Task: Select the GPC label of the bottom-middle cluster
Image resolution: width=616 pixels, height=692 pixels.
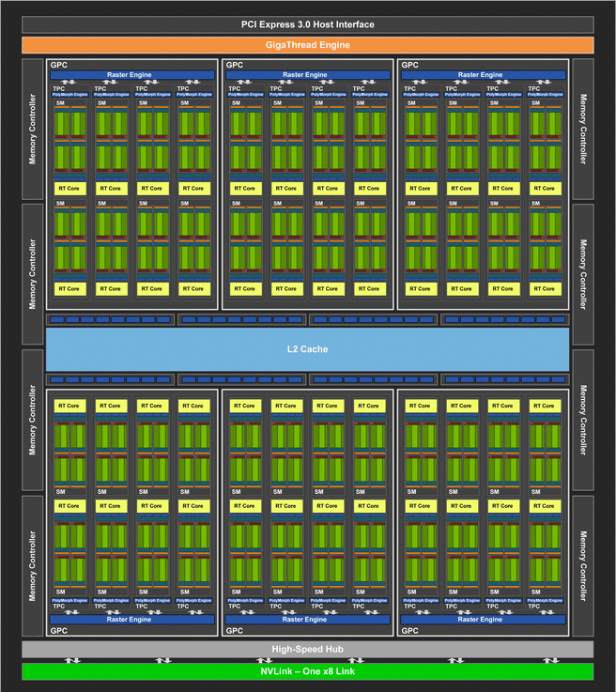Action: click(x=235, y=631)
